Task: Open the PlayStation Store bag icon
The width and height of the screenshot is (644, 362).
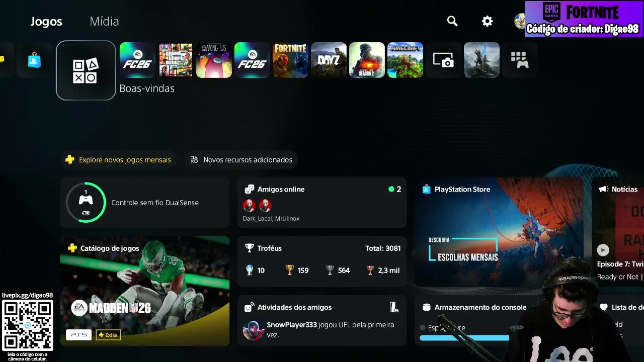Action: tap(34, 60)
